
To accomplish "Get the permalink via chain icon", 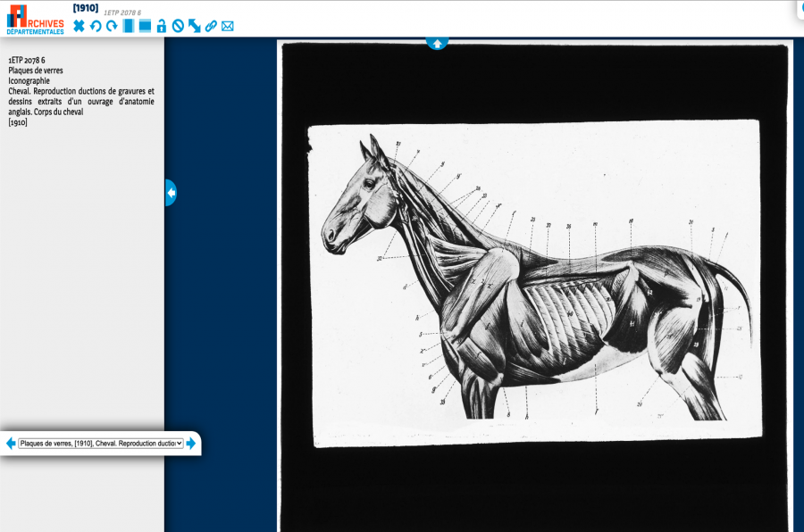I will (211, 26).
